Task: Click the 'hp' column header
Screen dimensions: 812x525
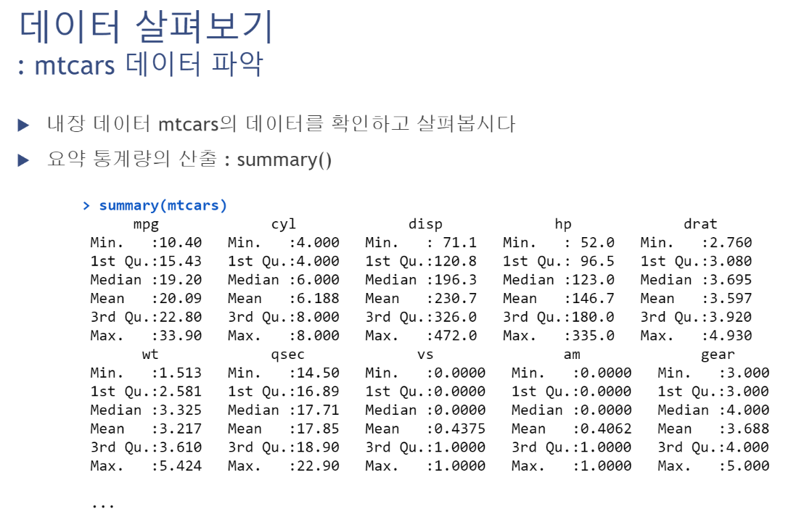Action: pos(563,225)
